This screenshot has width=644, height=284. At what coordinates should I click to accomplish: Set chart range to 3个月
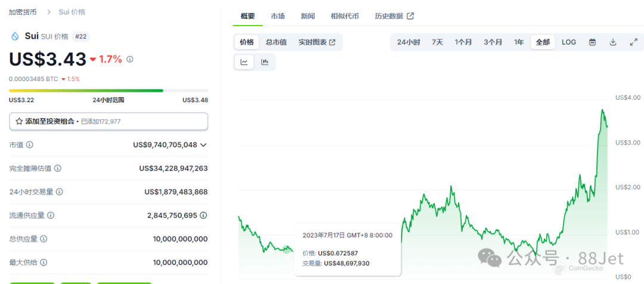point(493,42)
